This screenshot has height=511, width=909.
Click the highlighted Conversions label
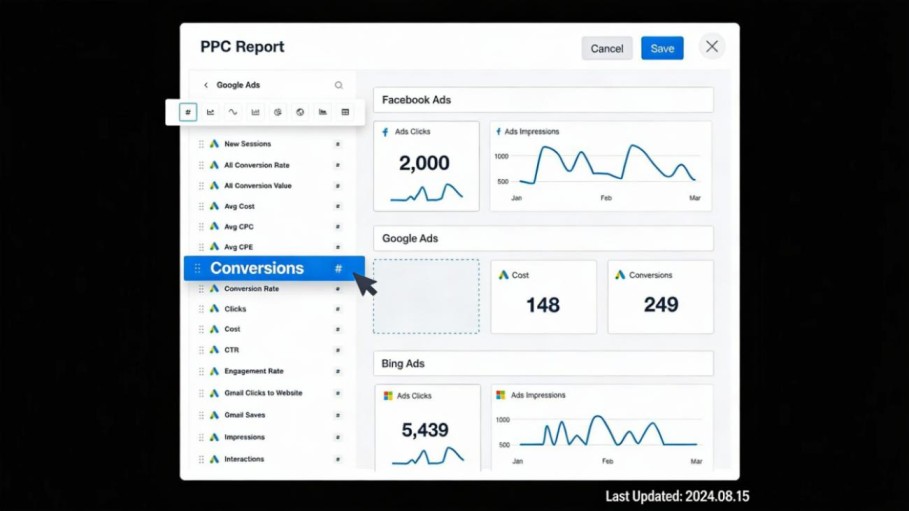(257, 268)
